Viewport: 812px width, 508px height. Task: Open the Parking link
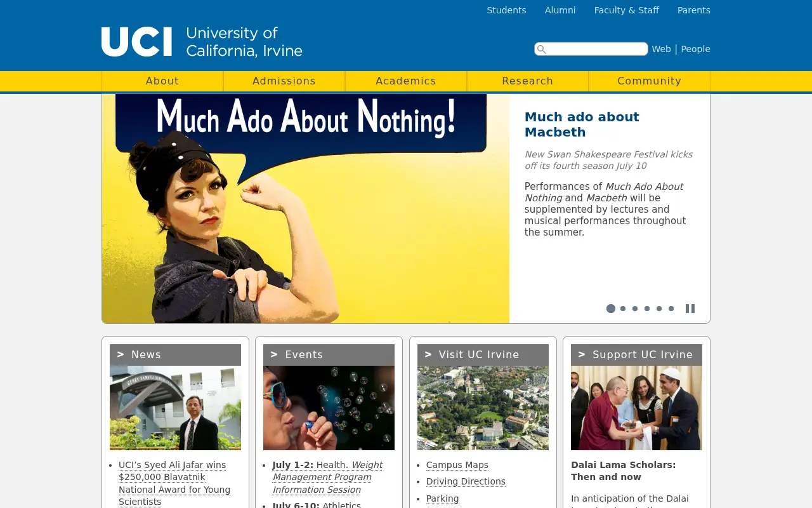click(442, 498)
